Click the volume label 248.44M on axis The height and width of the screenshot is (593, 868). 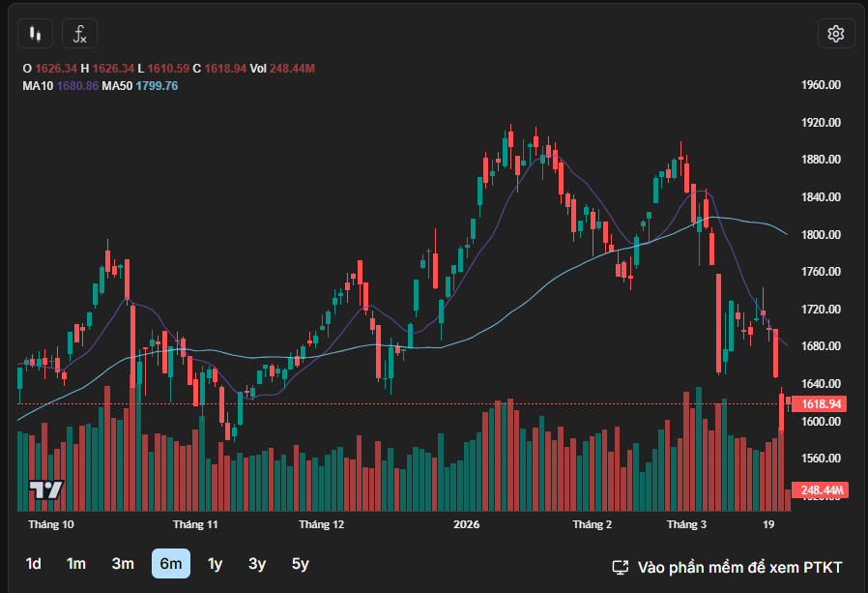820,490
